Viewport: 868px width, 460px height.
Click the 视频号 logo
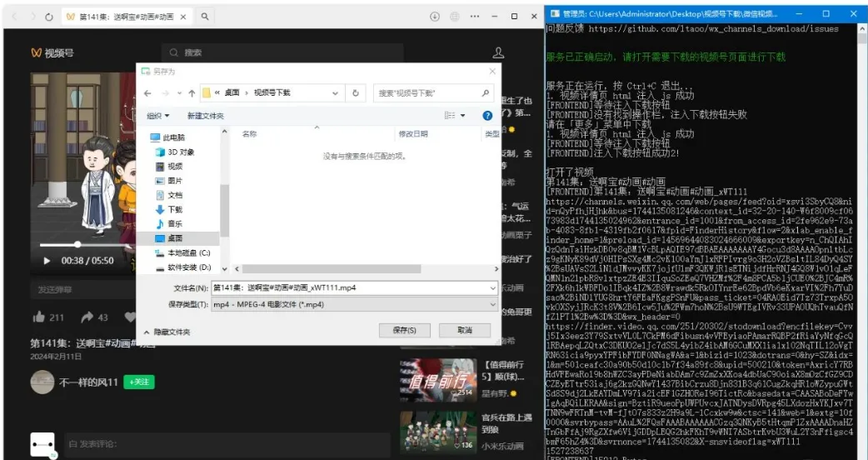pyautogui.click(x=52, y=53)
